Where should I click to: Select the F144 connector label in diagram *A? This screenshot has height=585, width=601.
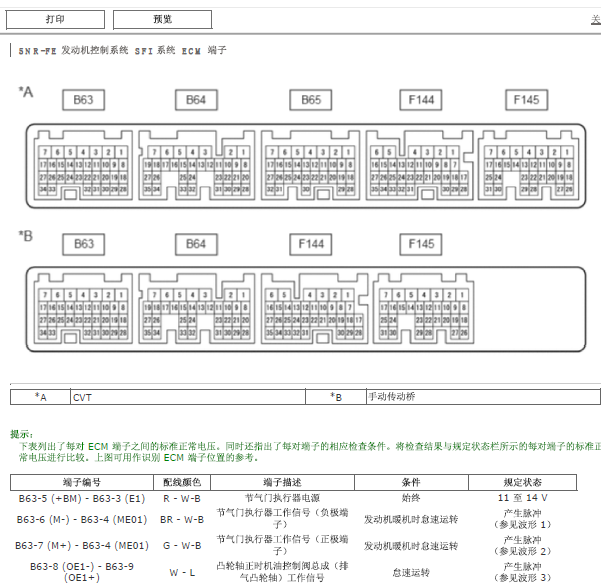pos(421,100)
